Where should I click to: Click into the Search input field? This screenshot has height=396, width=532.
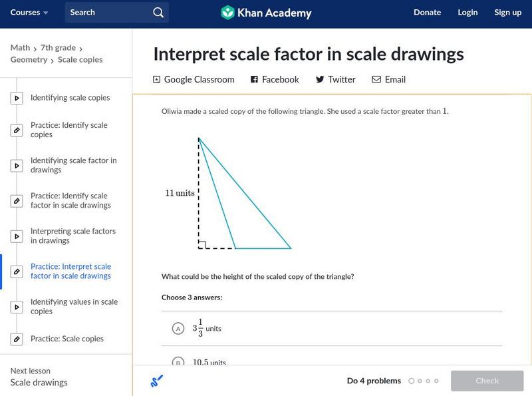click(x=106, y=12)
